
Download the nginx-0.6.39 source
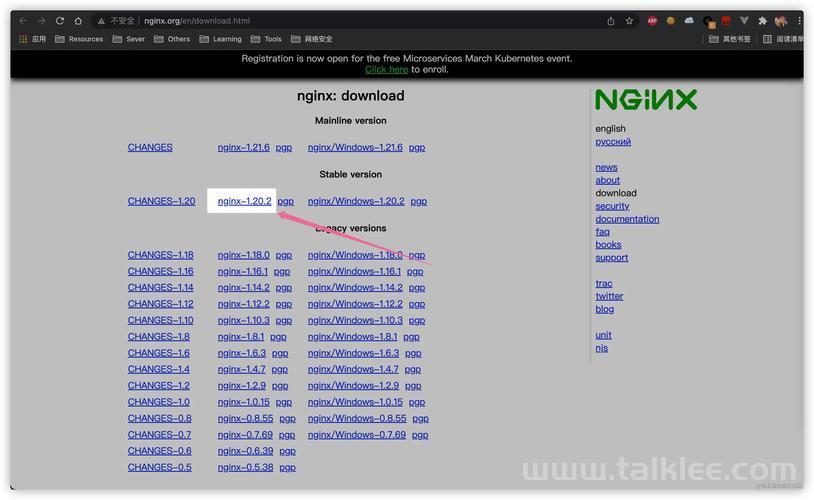point(246,451)
